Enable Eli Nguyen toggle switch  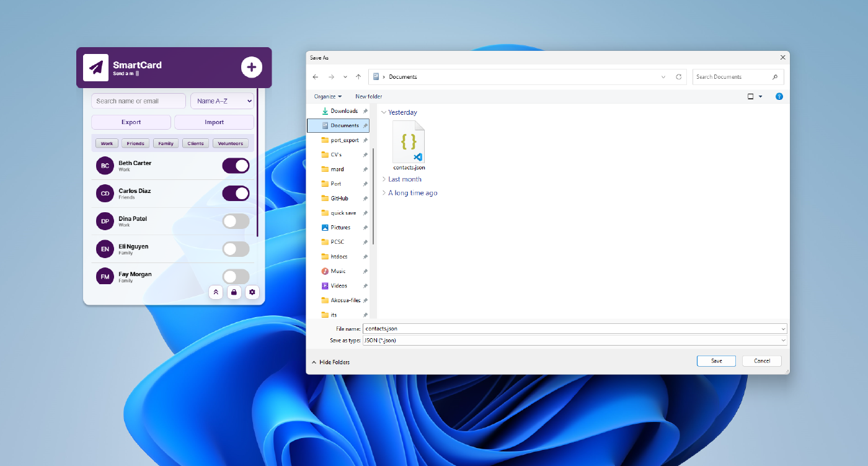click(x=236, y=249)
